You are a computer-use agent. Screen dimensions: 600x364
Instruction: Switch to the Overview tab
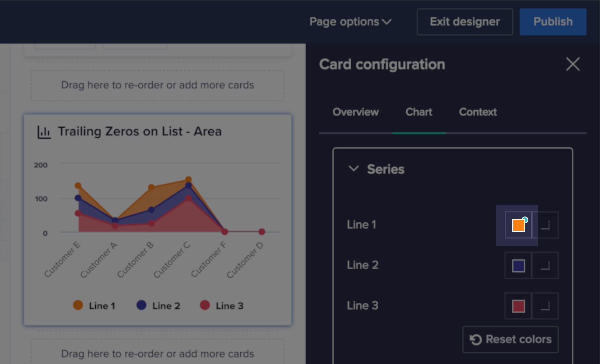point(355,112)
